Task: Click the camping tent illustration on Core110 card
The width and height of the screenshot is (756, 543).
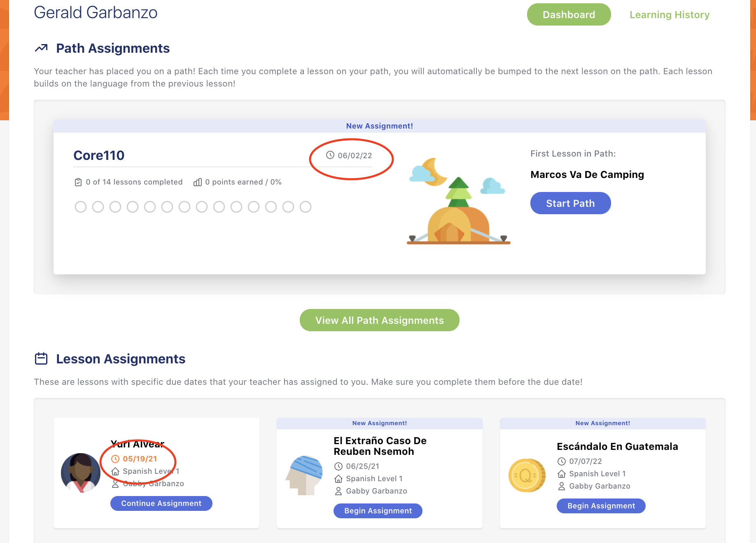Action: [458, 202]
